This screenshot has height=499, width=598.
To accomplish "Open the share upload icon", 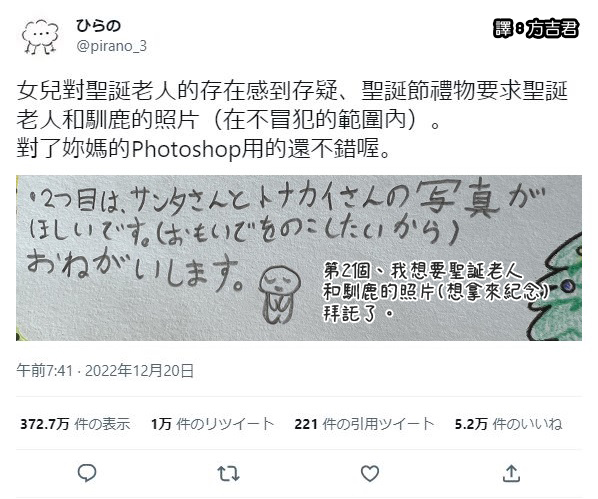I will 511,473.
